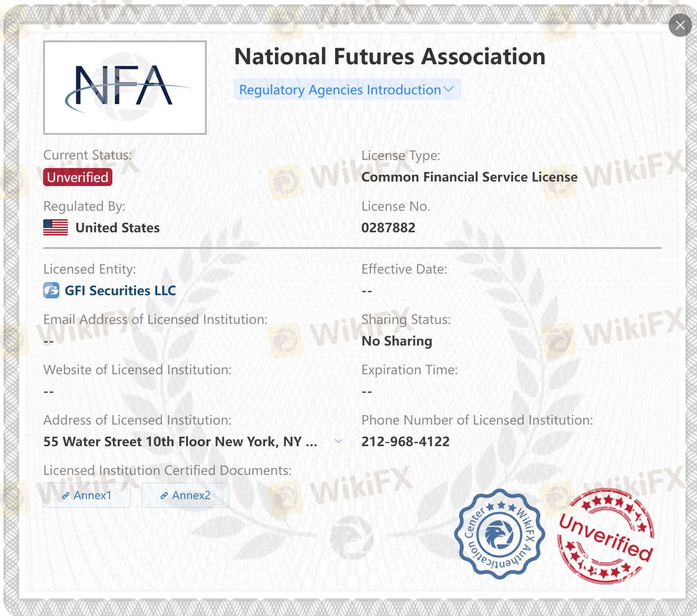697x616 pixels.
Task: Click the red Unverified stamp
Action: [606, 536]
